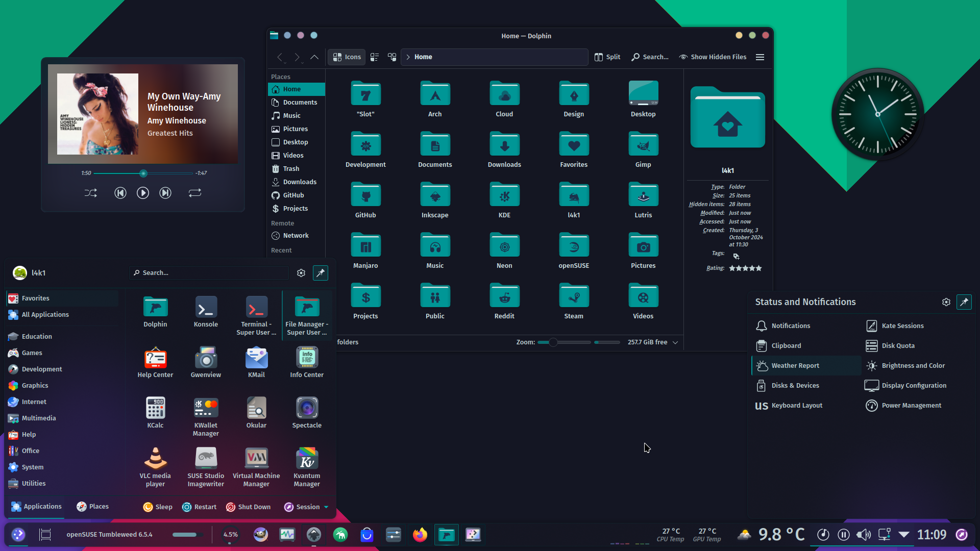Expand free space dropdown in Dolphin status bar
980x551 pixels.
point(675,342)
